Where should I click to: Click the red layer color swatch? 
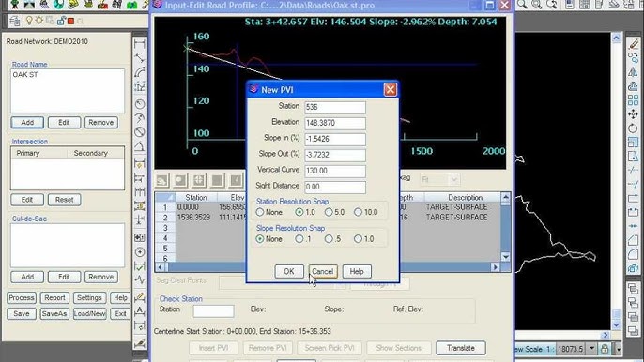tap(70, 21)
